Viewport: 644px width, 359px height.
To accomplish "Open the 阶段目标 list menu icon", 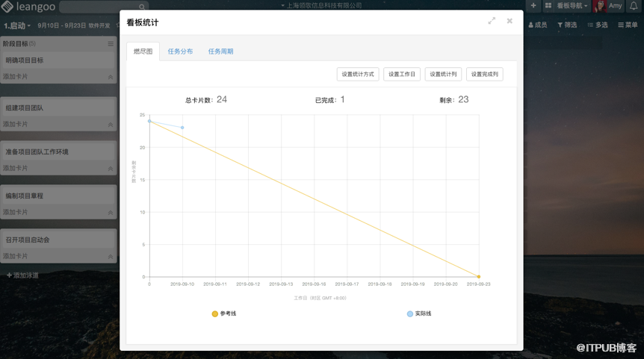I will (x=111, y=44).
